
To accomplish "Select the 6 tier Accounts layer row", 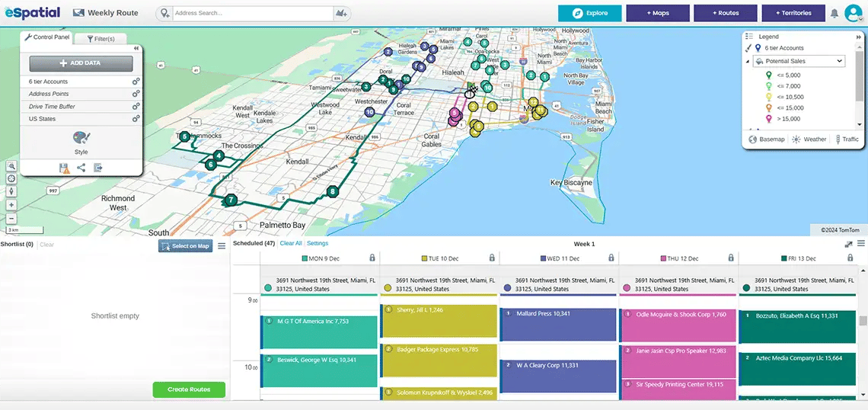I will (x=81, y=82).
